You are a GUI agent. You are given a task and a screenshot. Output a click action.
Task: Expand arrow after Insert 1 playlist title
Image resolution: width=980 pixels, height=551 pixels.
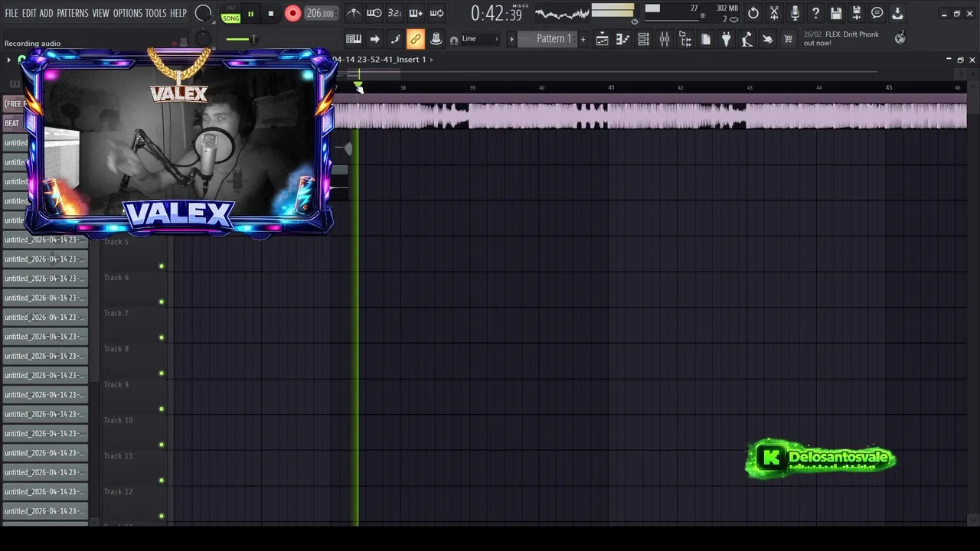(431, 60)
